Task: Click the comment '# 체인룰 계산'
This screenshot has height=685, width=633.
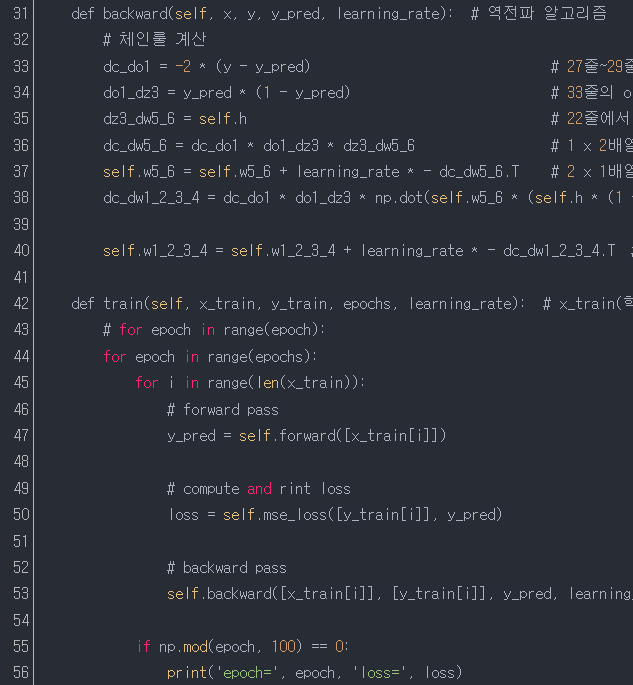Action: 155,40
